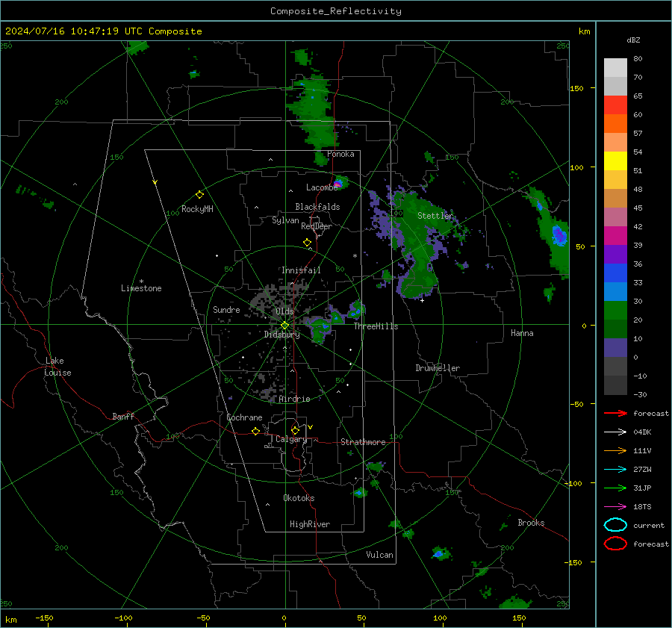Click the Airdrie city label
The image size is (672, 628).
tap(294, 399)
